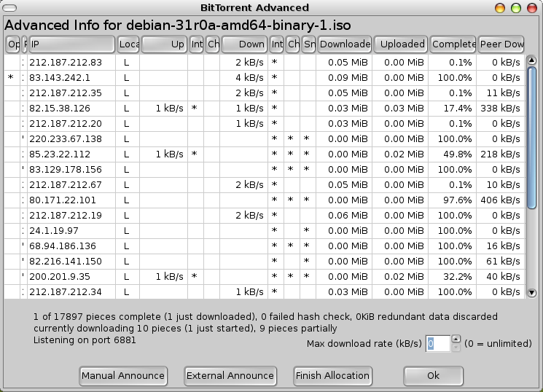
Task: Click optimistic unchoke asterisk for 83.143.242.1
Action: coord(11,77)
